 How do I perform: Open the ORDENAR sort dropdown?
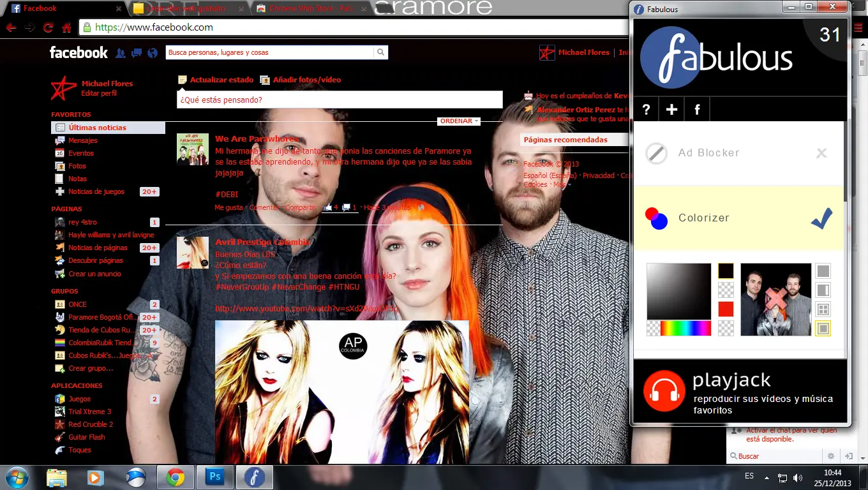coord(459,121)
